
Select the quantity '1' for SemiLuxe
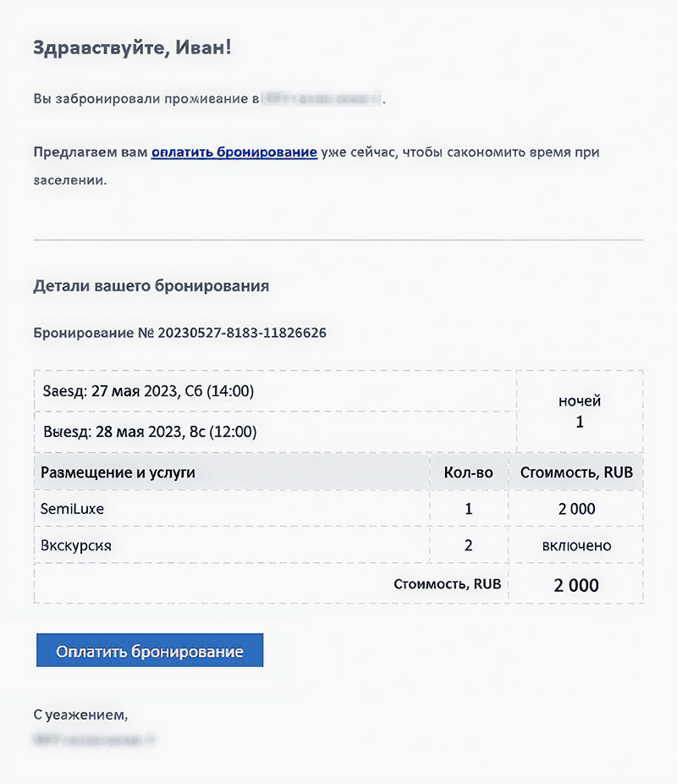468,509
